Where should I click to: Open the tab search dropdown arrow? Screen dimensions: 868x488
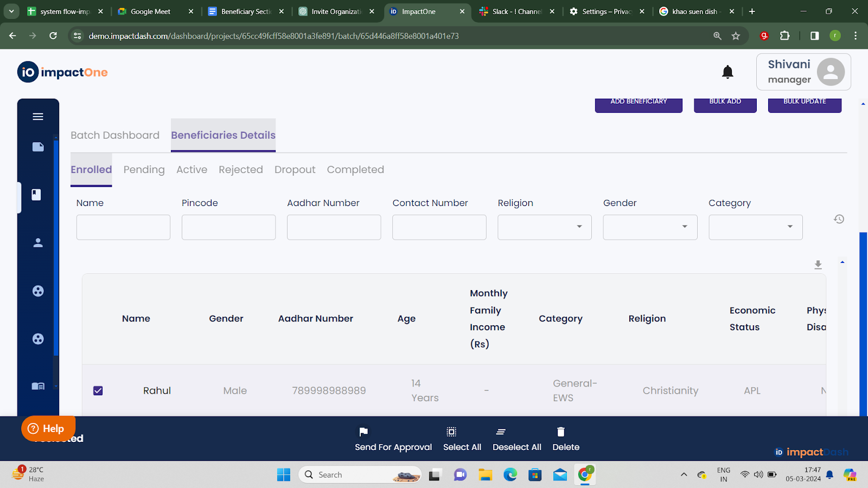[11, 11]
